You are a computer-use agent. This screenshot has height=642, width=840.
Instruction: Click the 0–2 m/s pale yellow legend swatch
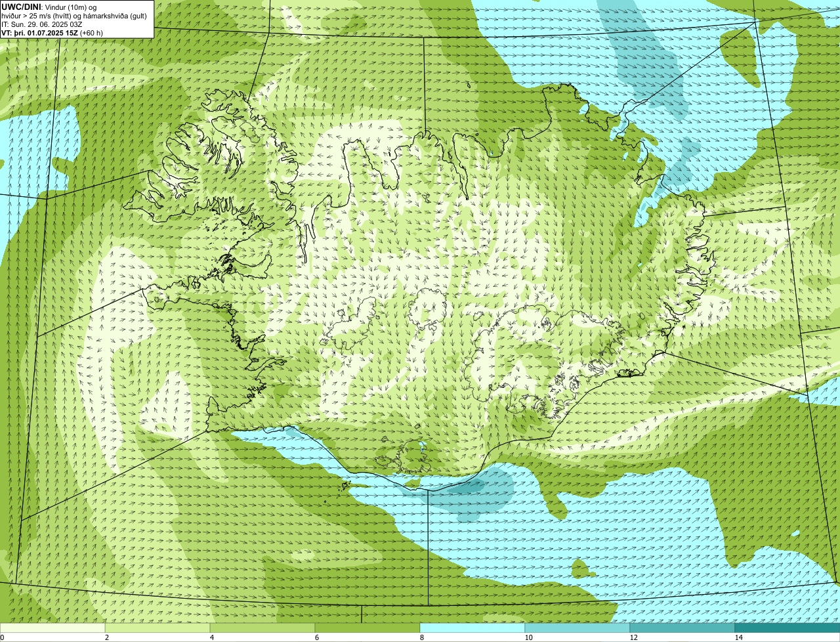click(52, 628)
